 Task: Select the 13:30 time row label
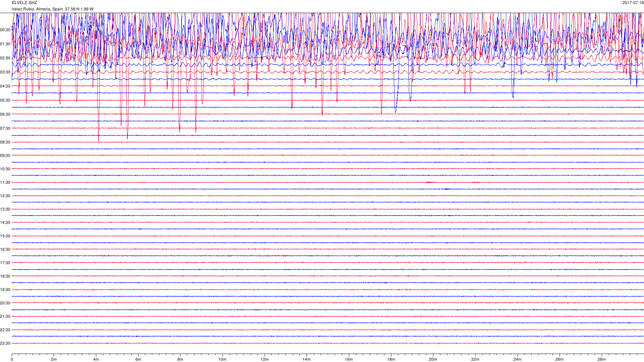click(5, 209)
